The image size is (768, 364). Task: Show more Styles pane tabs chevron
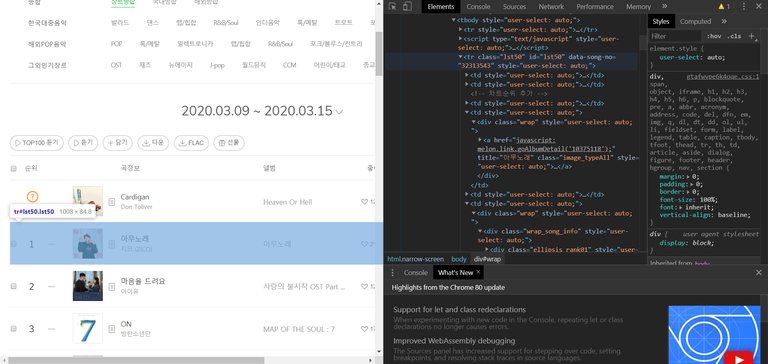(724, 22)
